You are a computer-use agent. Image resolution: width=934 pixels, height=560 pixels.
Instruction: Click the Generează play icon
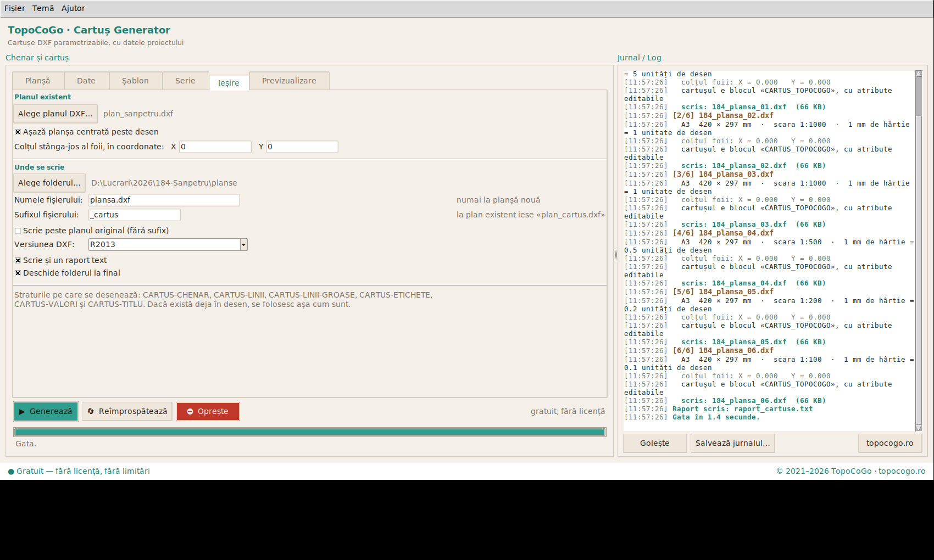point(22,412)
